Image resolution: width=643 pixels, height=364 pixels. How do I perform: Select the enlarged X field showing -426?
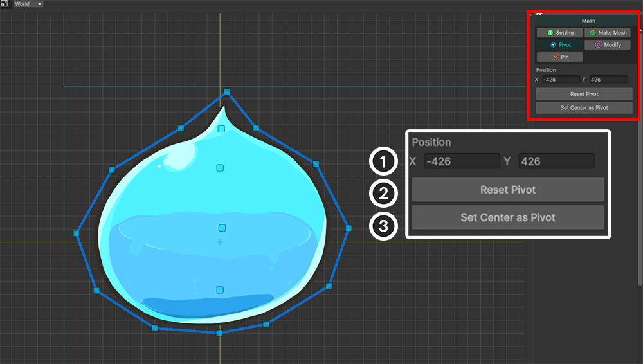pyautogui.click(x=461, y=161)
